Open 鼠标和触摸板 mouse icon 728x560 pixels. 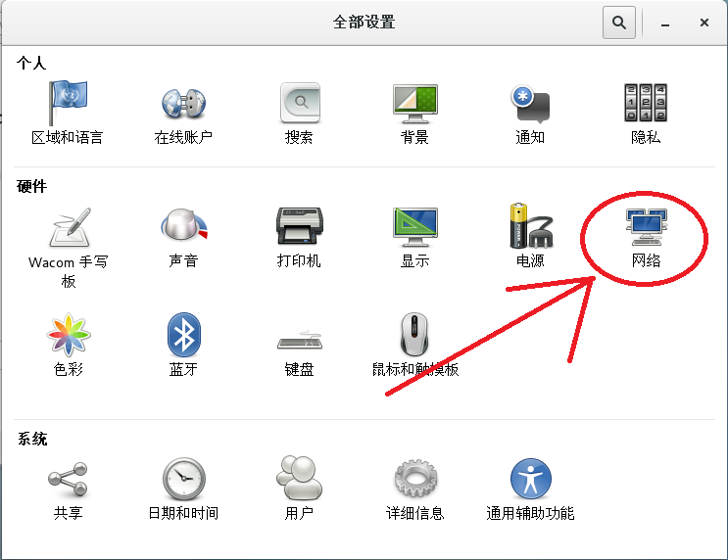(414, 335)
